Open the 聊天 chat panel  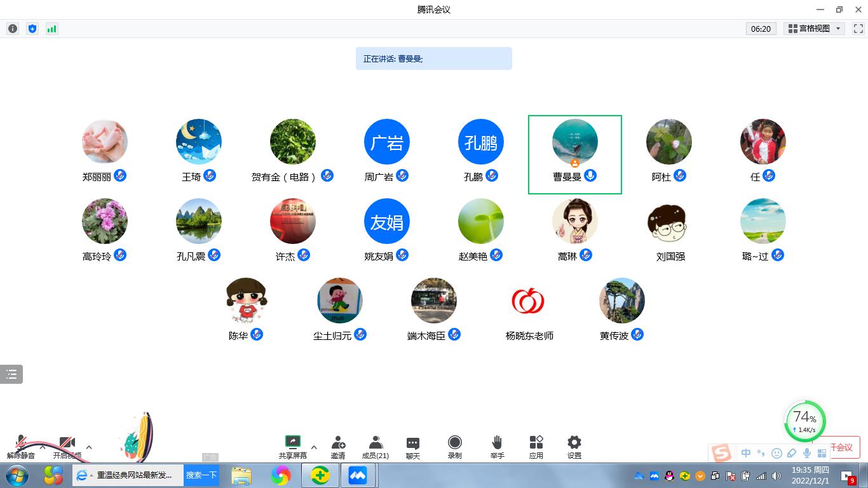pos(413,447)
